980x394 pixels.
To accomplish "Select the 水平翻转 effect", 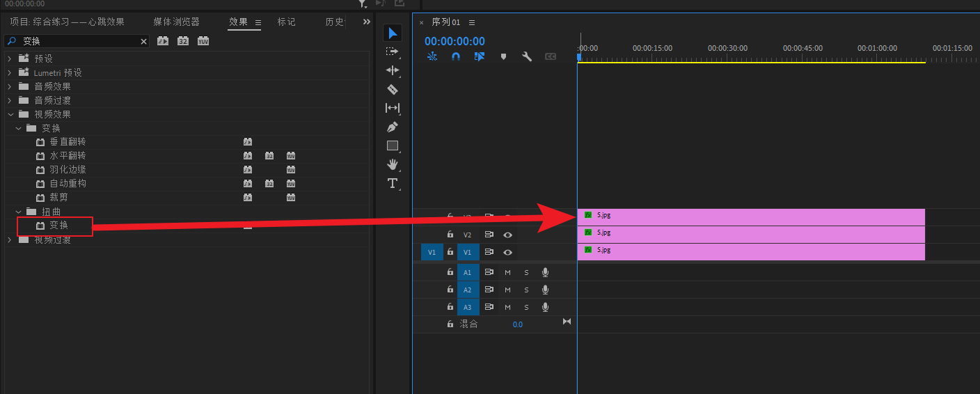I will 68,156.
